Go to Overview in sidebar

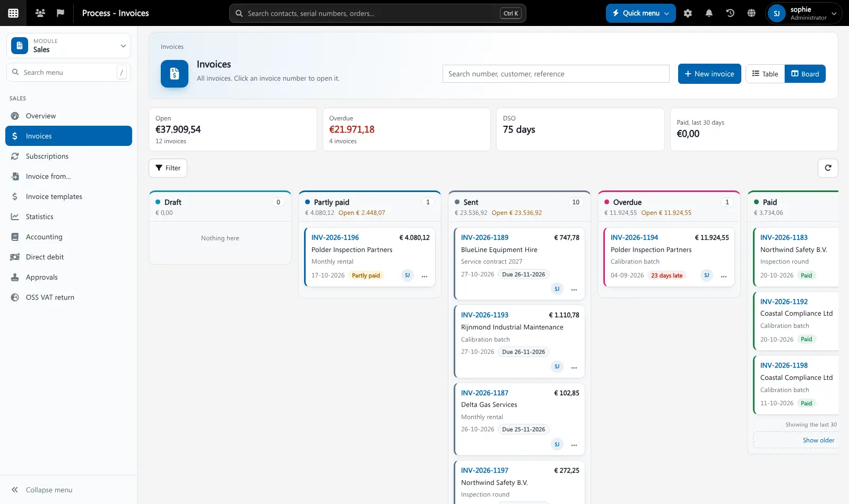(68, 116)
